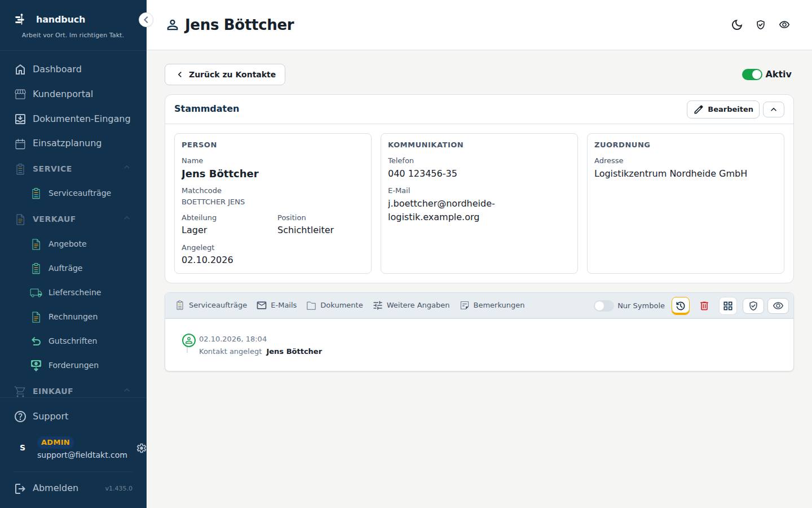Click the Bearbeiten button
Image resolution: width=812 pixels, height=508 pixels.
tap(723, 110)
